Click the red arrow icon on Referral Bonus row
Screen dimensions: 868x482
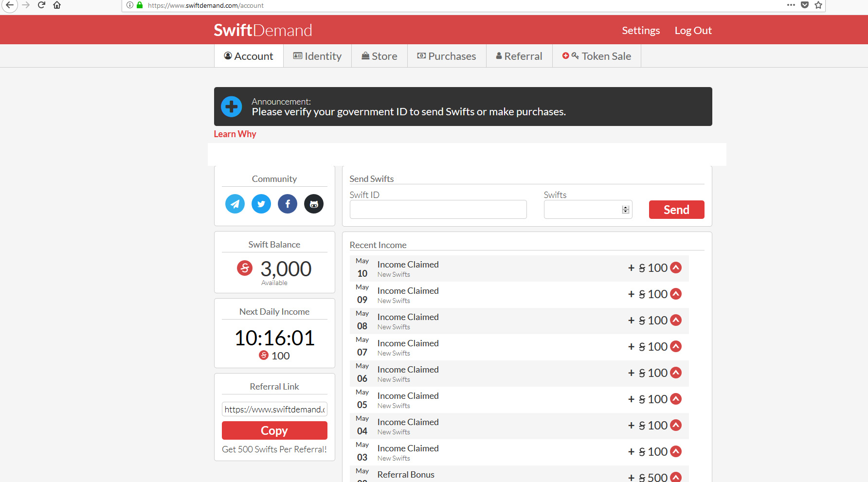676,477
